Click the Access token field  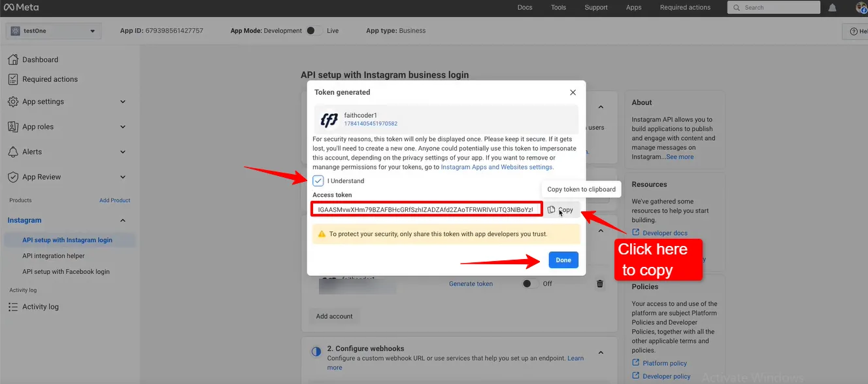427,209
